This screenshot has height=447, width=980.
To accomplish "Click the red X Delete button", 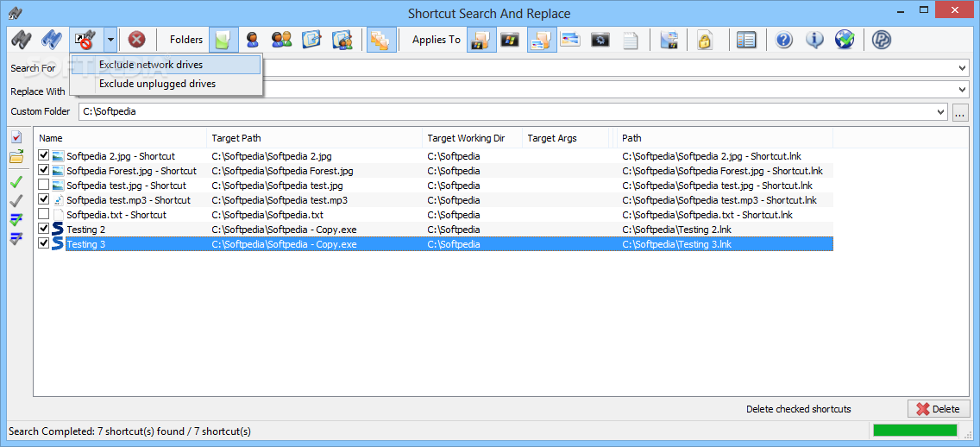I will click(939, 409).
